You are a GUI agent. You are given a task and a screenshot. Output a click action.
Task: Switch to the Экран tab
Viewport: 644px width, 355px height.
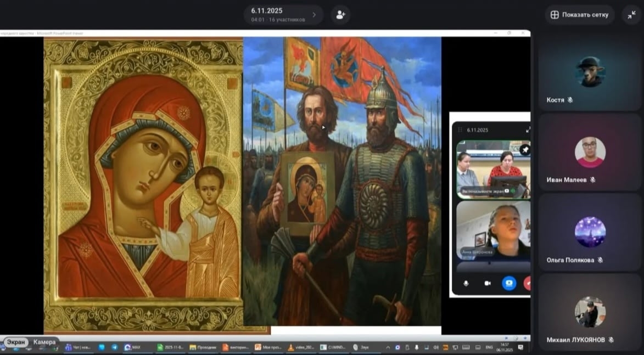pos(16,342)
